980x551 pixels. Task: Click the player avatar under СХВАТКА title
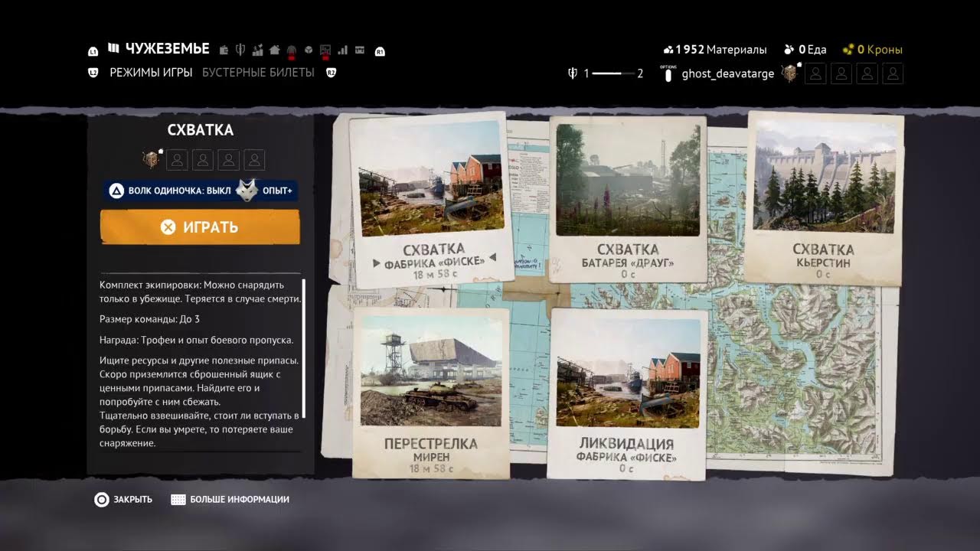click(x=151, y=159)
